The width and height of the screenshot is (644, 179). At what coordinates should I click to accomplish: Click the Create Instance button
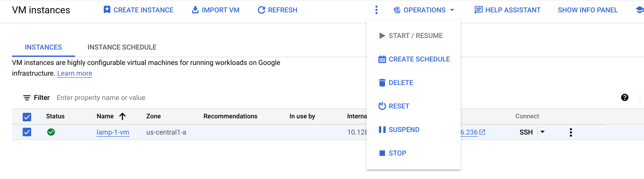point(138,10)
